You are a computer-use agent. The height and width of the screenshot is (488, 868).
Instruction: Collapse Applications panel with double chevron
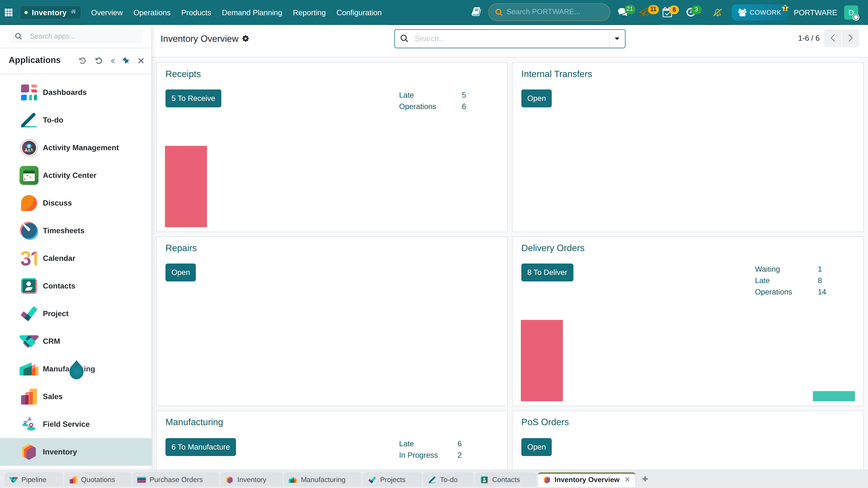[113, 61]
